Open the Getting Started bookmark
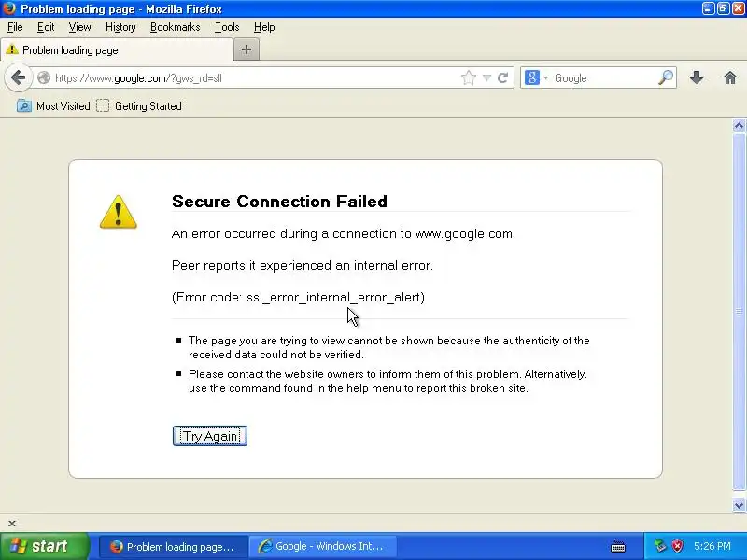747x560 pixels. coord(139,105)
